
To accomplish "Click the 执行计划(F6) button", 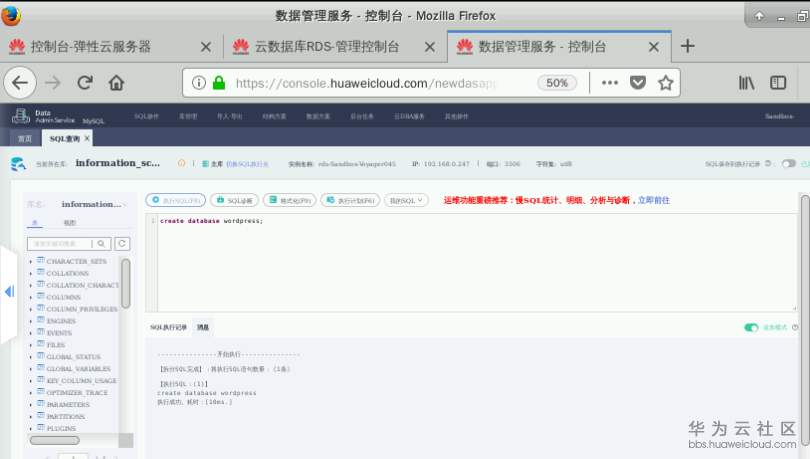I will [350, 200].
